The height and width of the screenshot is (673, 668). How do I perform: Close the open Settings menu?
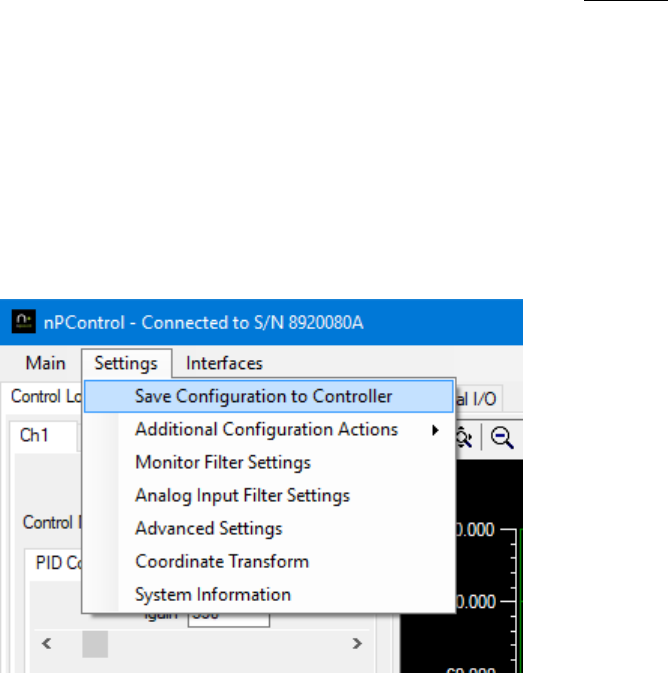126,364
